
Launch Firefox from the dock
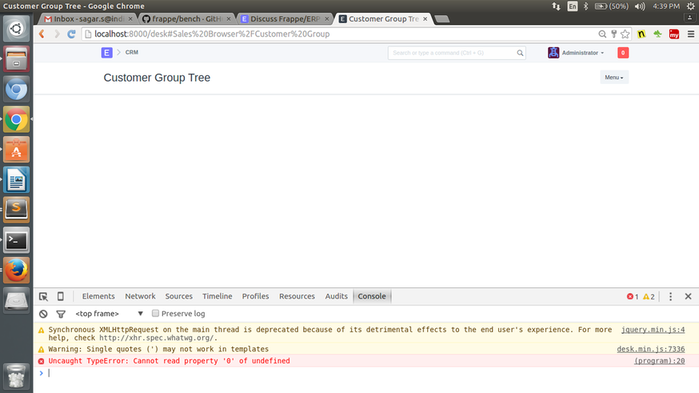[16, 270]
